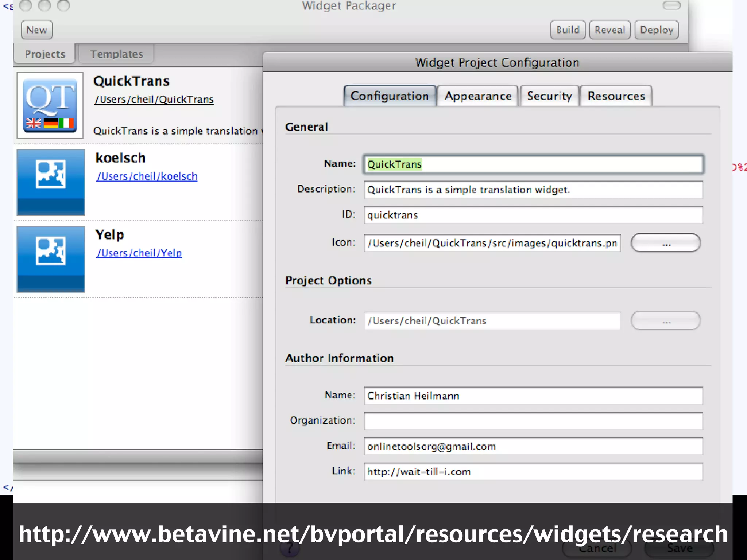747x560 pixels.
Task: Select the koelsch project title
Action: (120, 158)
